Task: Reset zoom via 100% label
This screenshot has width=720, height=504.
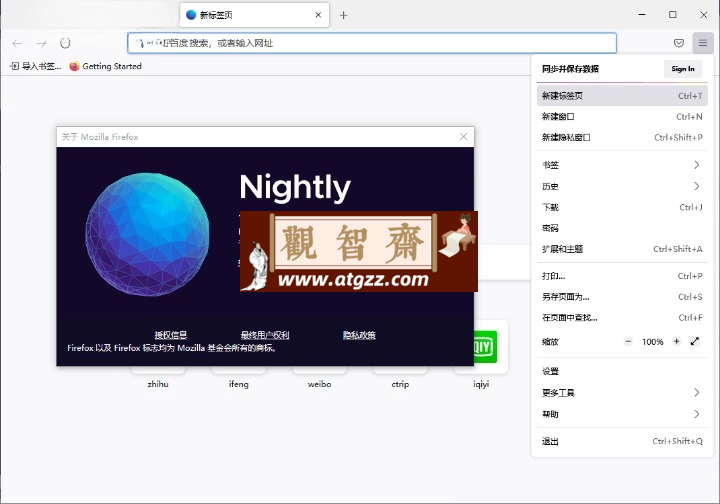Action: tap(652, 342)
